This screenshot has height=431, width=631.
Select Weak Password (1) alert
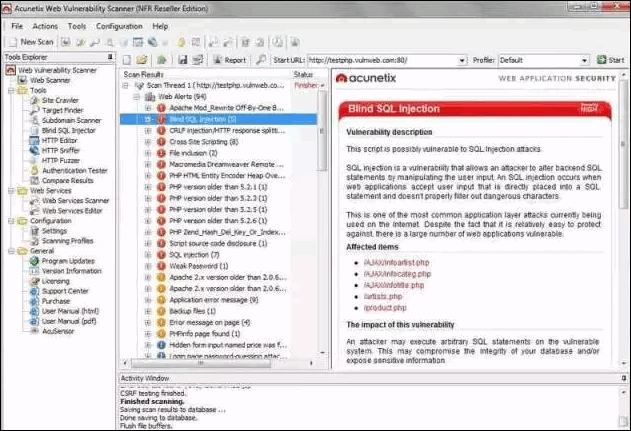point(199,266)
